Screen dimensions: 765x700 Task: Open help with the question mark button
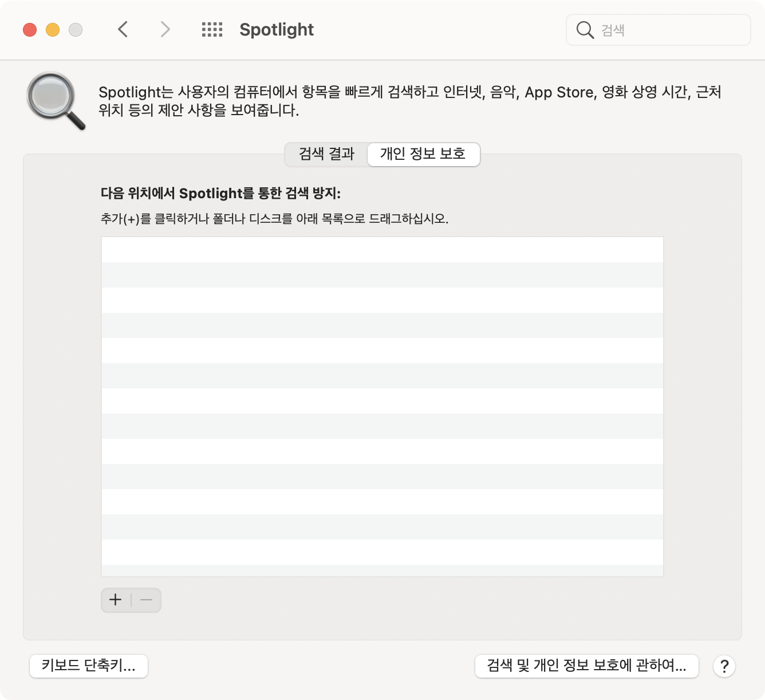(724, 666)
